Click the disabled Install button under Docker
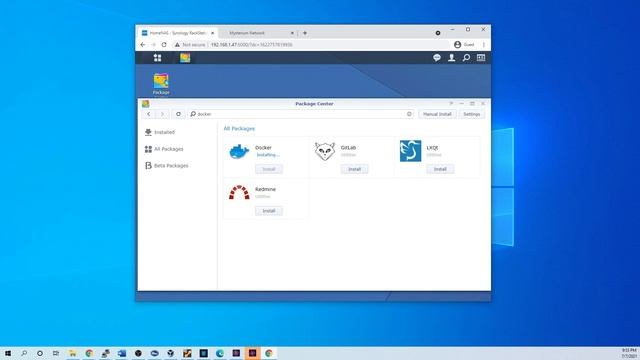The height and width of the screenshot is (360, 640). click(x=269, y=169)
